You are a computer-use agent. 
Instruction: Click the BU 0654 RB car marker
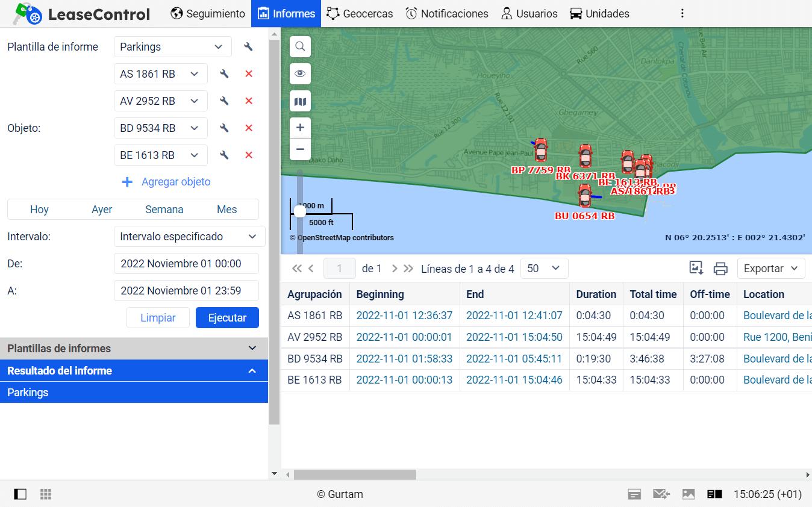tap(584, 196)
